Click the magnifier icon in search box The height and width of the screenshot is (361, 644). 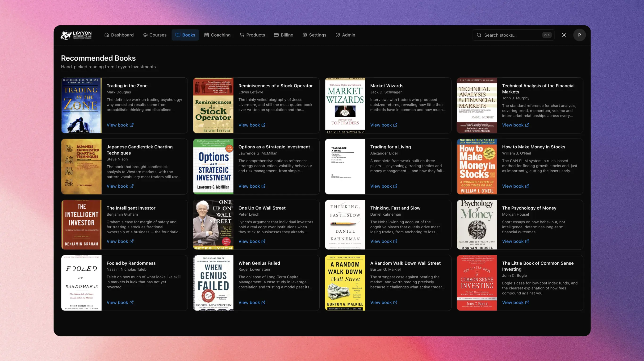(x=479, y=35)
